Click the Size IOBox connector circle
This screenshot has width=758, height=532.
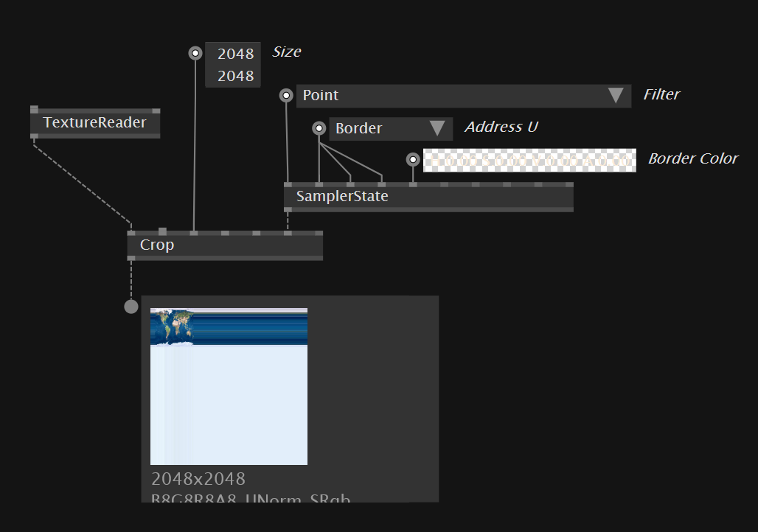click(x=195, y=53)
